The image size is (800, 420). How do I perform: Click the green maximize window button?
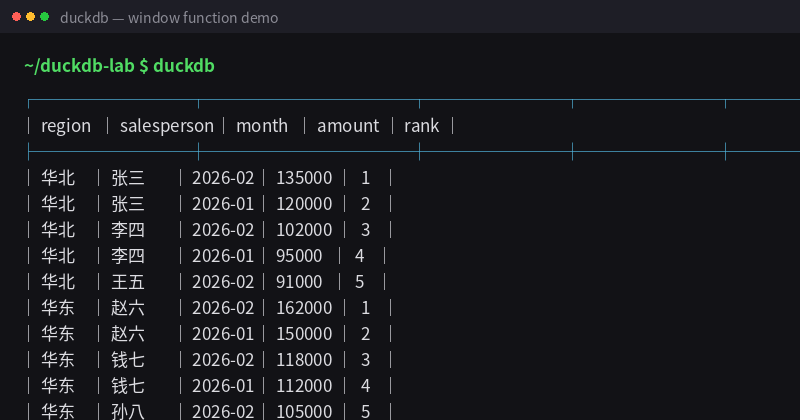[x=44, y=17]
